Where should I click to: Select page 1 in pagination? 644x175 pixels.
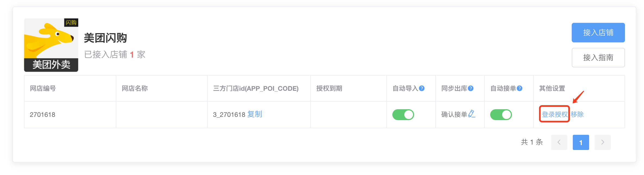pos(581,142)
